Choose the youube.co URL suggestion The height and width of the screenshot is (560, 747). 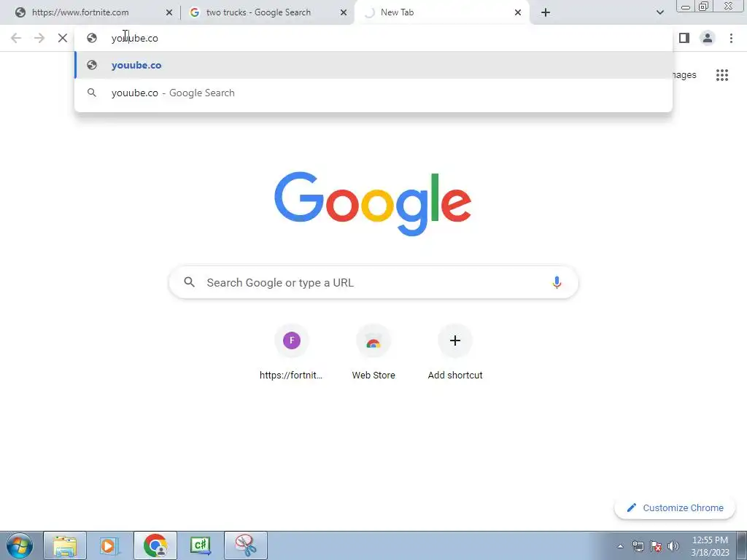tap(373, 65)
